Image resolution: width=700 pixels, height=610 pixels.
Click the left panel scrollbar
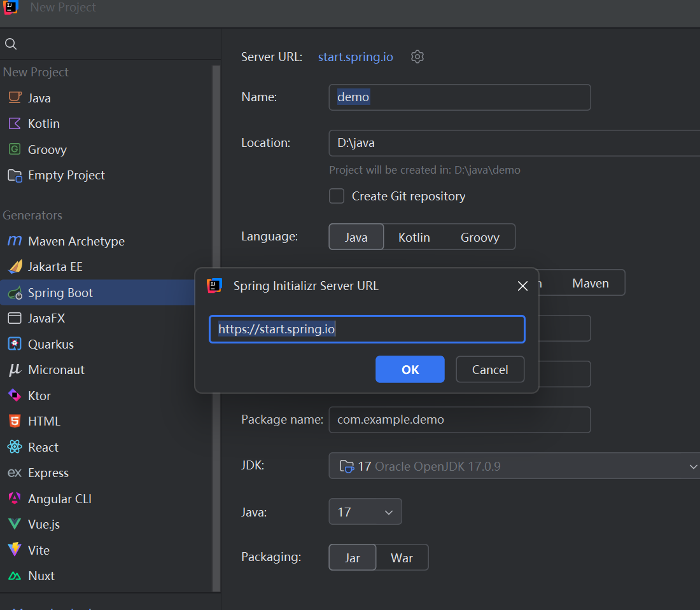[216, 328]
